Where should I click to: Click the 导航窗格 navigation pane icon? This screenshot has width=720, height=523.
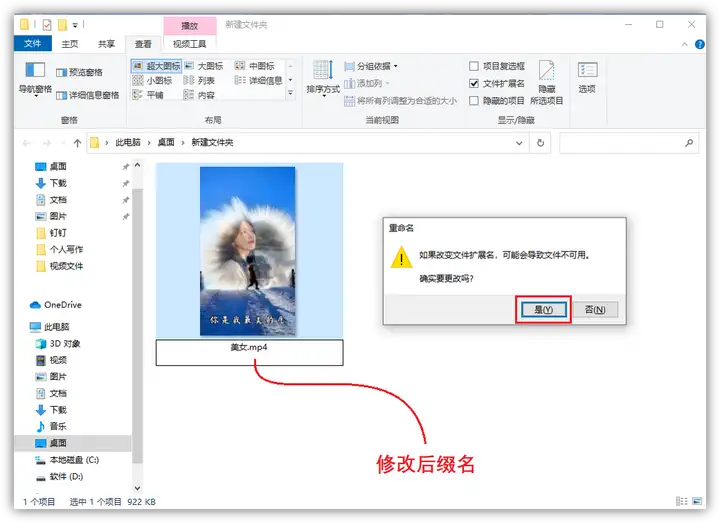[35, 73]
